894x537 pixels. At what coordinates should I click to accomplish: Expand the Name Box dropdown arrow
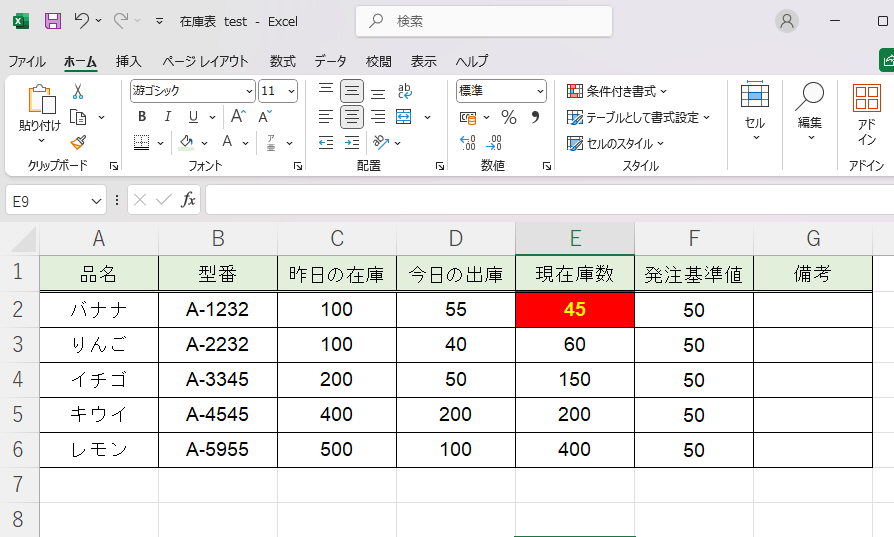pyautogui.click(x=96, y=201)
